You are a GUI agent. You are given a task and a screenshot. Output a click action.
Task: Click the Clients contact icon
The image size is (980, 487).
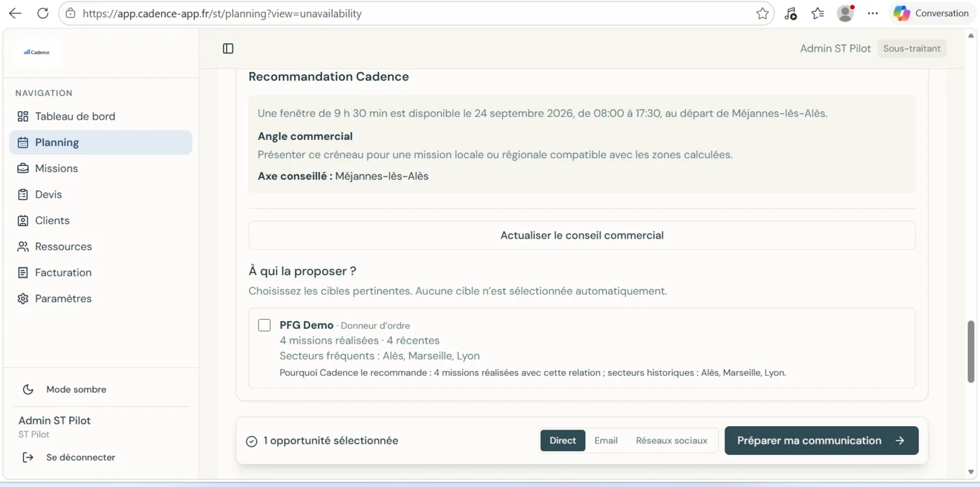(23, 220)
